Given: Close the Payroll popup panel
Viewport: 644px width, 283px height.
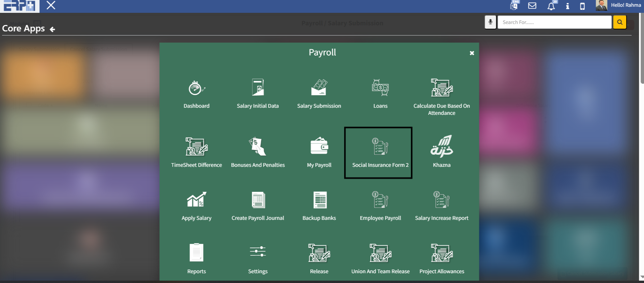Looking at the screenshot, I should [x=472, y=53].
